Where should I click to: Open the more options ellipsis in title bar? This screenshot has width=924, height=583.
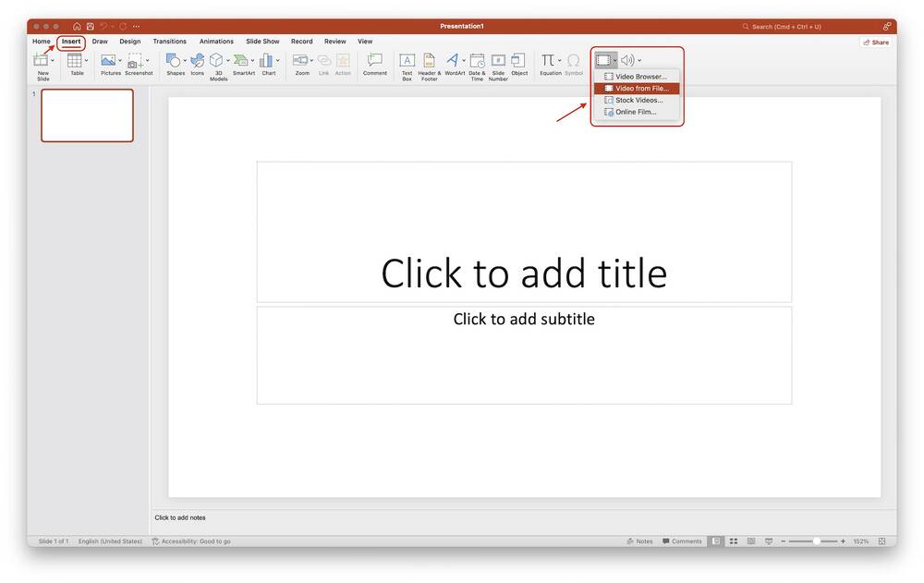pyautogui.click(x=136, y=27)
